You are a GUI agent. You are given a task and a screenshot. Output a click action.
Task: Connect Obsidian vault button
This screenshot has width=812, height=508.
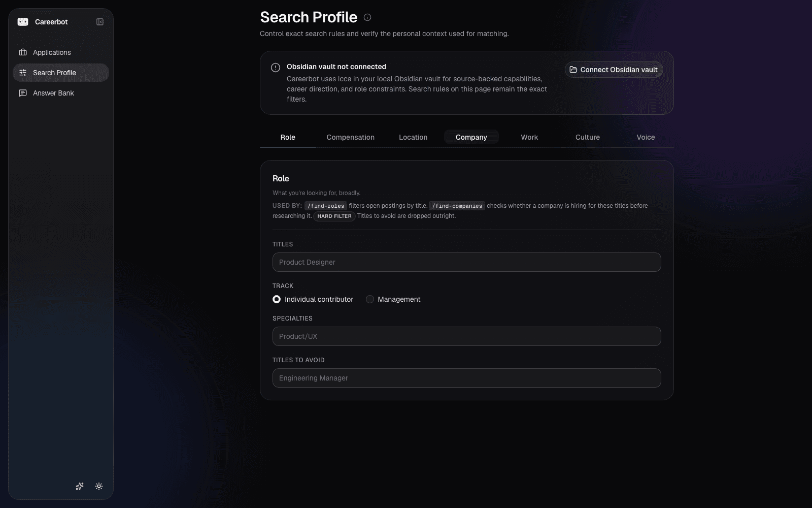[614, 70]
